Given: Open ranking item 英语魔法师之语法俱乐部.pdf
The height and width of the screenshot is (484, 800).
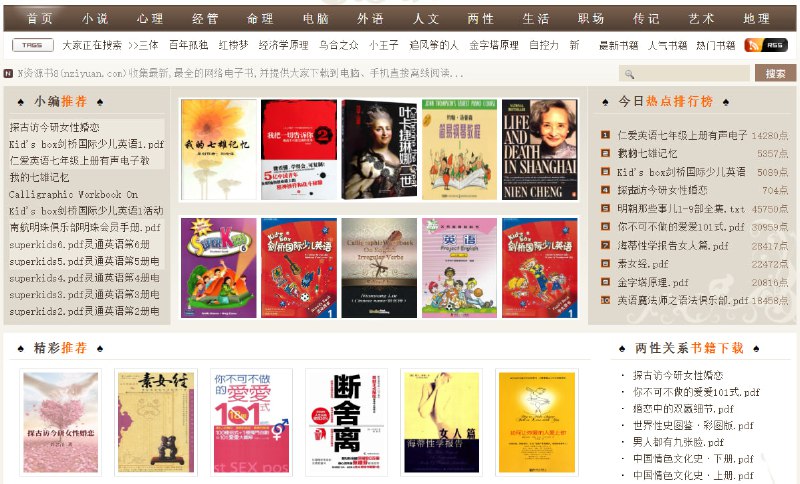Looking at the screenshot, I should coord(683,300).
